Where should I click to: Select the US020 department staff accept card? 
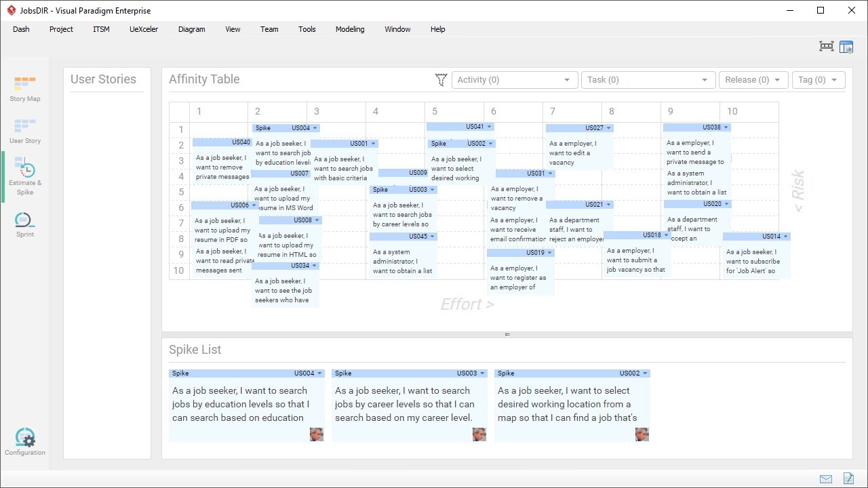[x=697, y=223]
